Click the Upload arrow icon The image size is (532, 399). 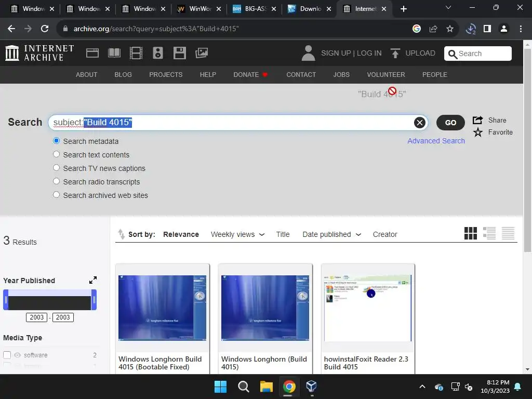click(395, 54)
